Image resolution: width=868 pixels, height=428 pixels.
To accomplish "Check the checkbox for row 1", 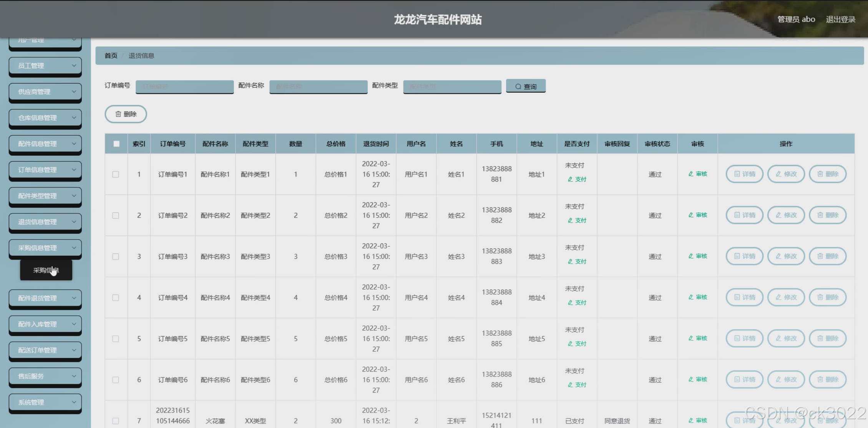I will click(x=116, y=174).
